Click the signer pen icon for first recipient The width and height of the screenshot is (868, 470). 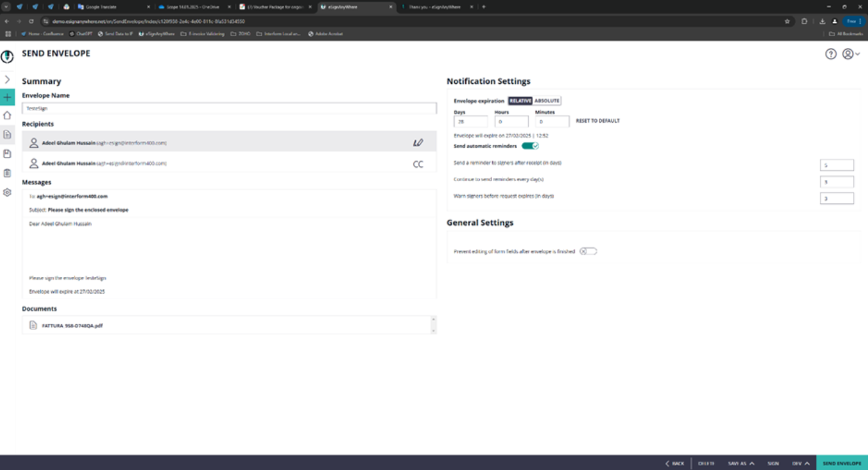click(x=418, y=142)
